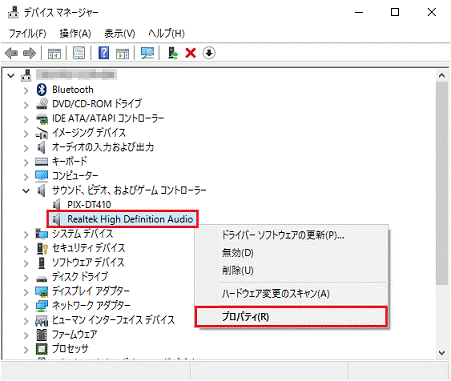Select Realtek High Definition Audio device
This screenshot has width=451, height=381.
[x=130, y=219]
